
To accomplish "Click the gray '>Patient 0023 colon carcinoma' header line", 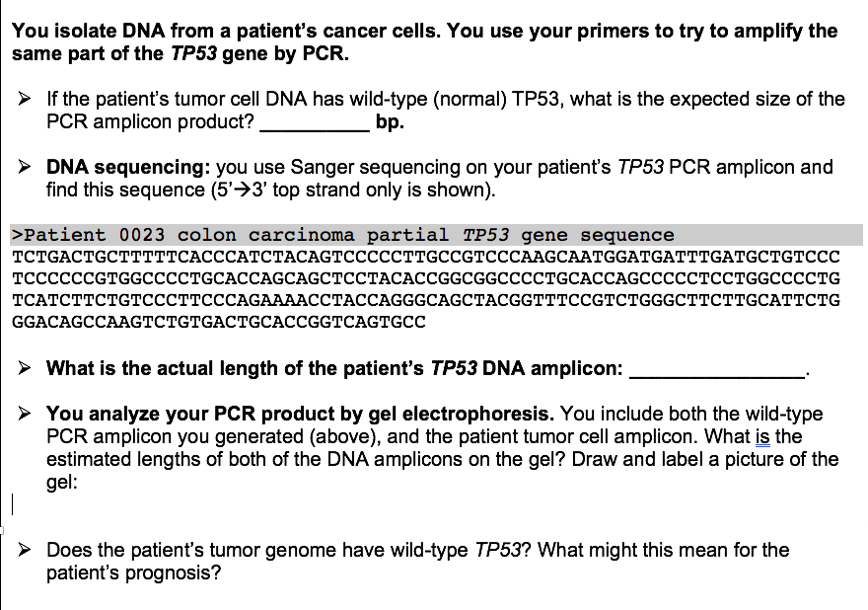I will [436, 235].
